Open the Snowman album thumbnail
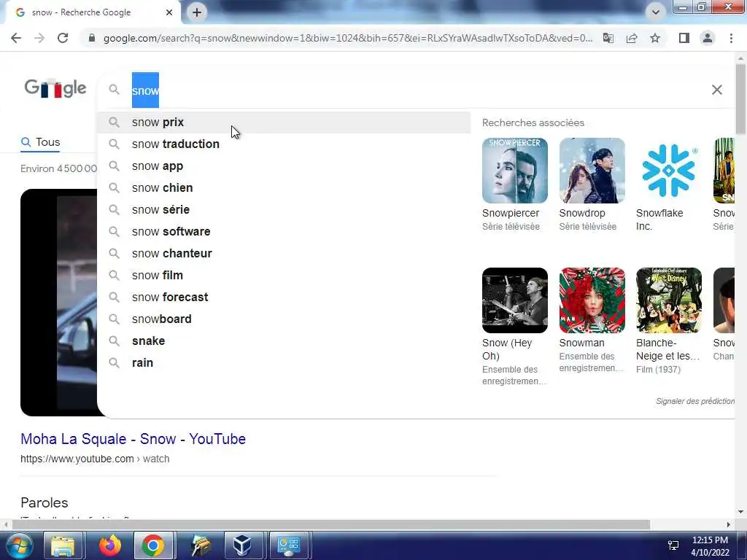This screenshot has height=560, width=747. coord(592,300)
